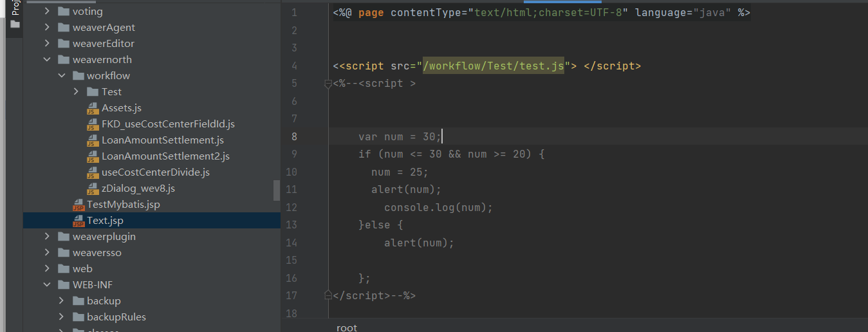Viewport: 868px width, 332px height.
Task: Select the WEB-INF folder name
Action: tap(93, 285)
